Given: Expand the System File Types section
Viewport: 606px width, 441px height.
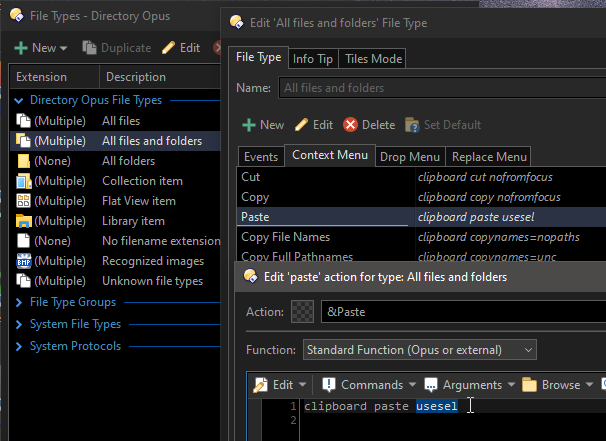Looking at the screenshot, I should [18, 324].
